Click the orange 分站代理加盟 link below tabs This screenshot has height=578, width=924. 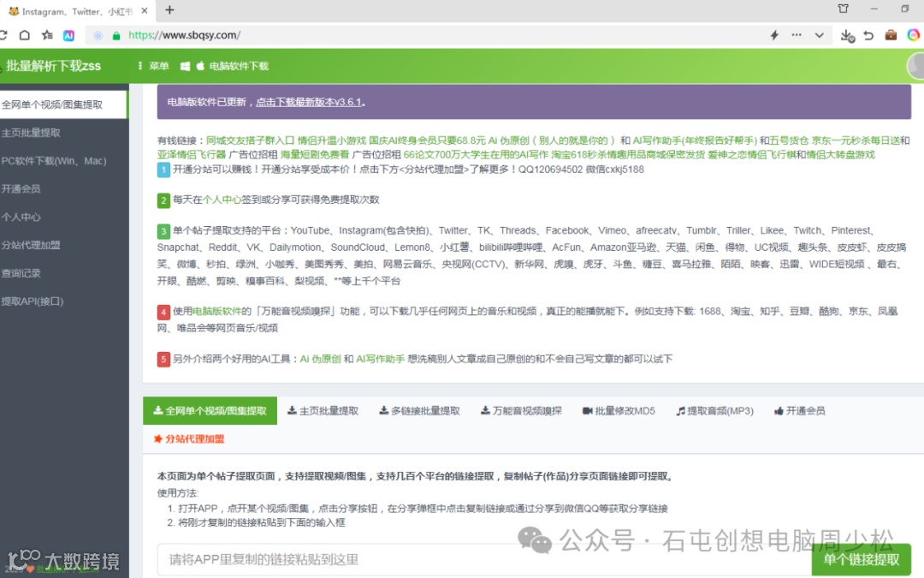click(189, 438)
